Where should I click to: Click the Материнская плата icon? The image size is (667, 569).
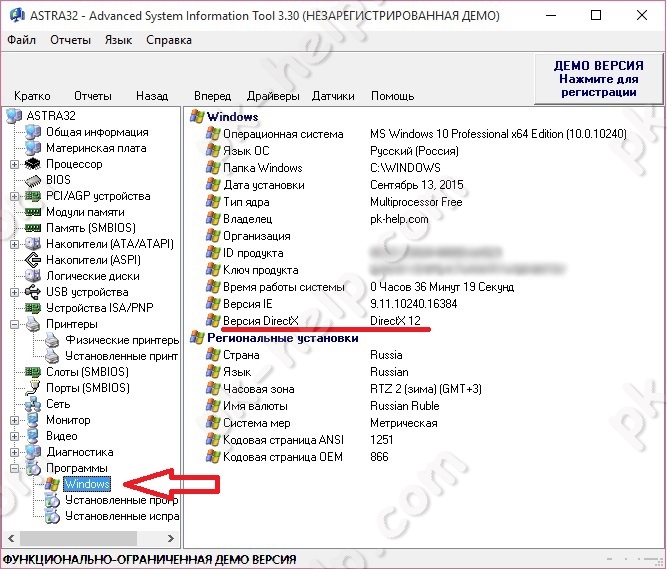click(x=33, y=148)
